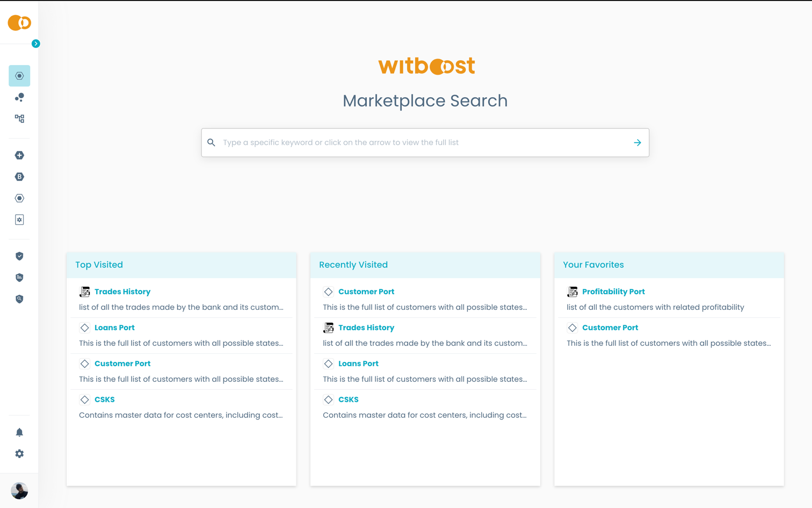Open Customer Port in Your Favorites

[610, 328]
